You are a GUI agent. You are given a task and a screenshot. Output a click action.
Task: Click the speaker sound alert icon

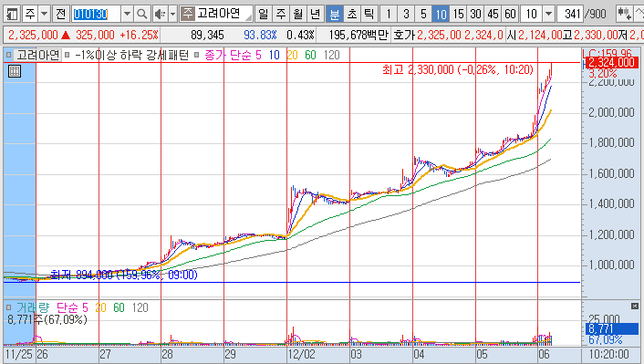click(160, 15)
